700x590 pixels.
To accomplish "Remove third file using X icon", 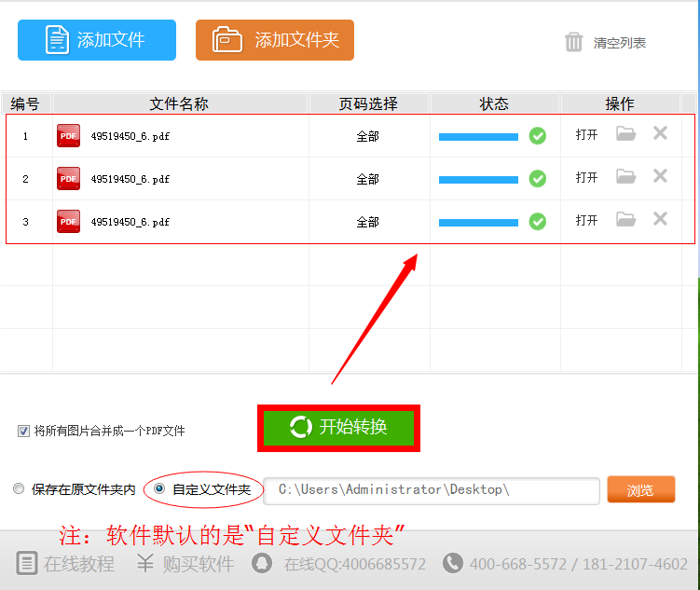I will point(660,219).
